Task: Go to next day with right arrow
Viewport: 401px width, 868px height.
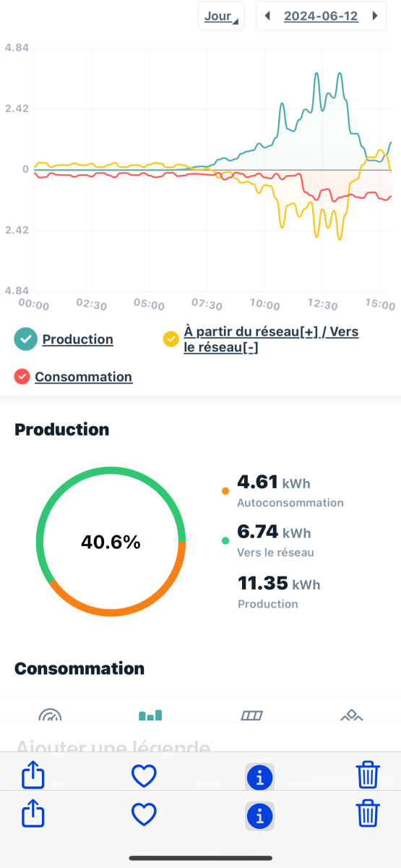Action: click(x=374, y=16)
